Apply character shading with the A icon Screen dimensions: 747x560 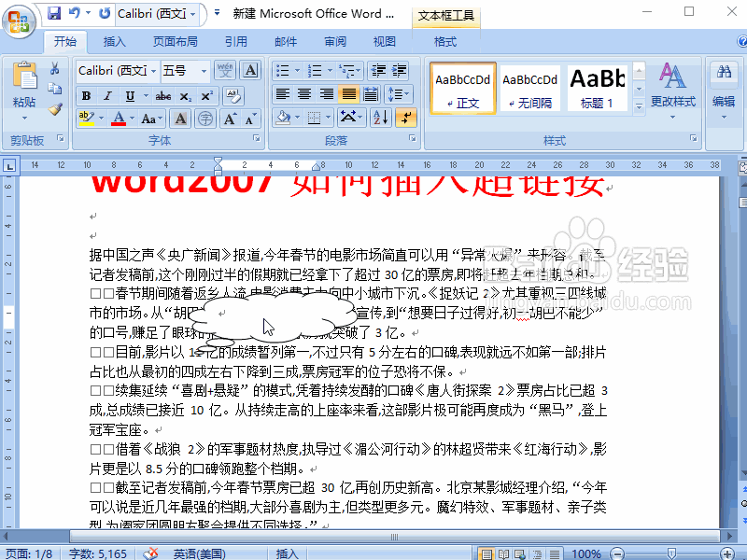click(x=179, y=118)
